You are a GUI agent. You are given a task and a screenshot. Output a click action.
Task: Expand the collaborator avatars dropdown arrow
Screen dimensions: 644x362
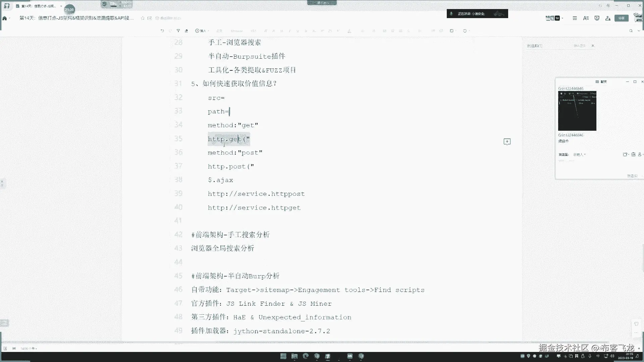562,18
